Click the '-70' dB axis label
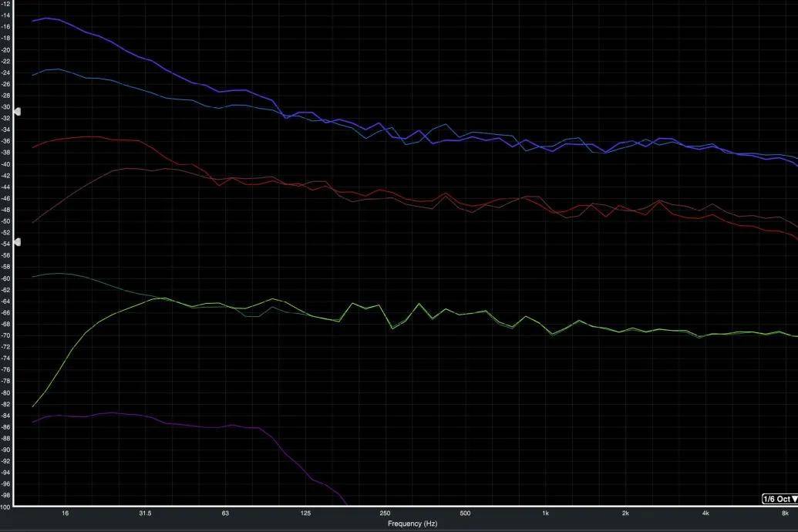798x532 pixels. (6, 336)
